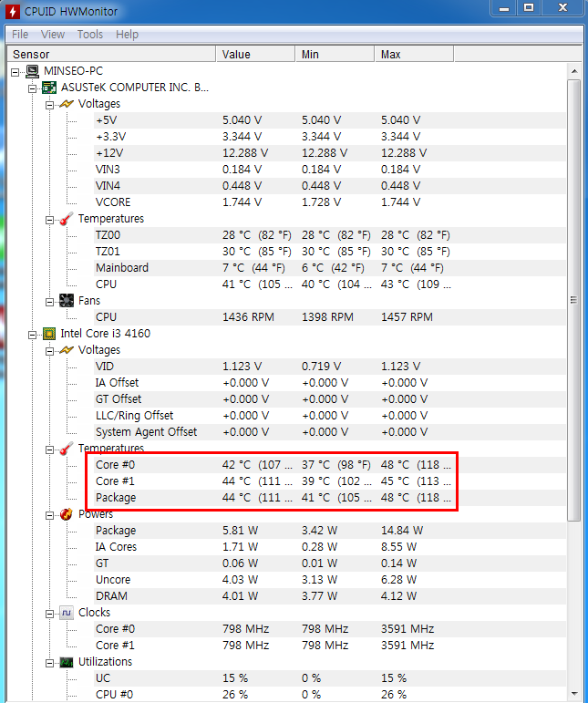Image resolution: width=588 pixels, height=703 pixels.
Task: Collapse the Clocks group
Action: tap(50, 614)
